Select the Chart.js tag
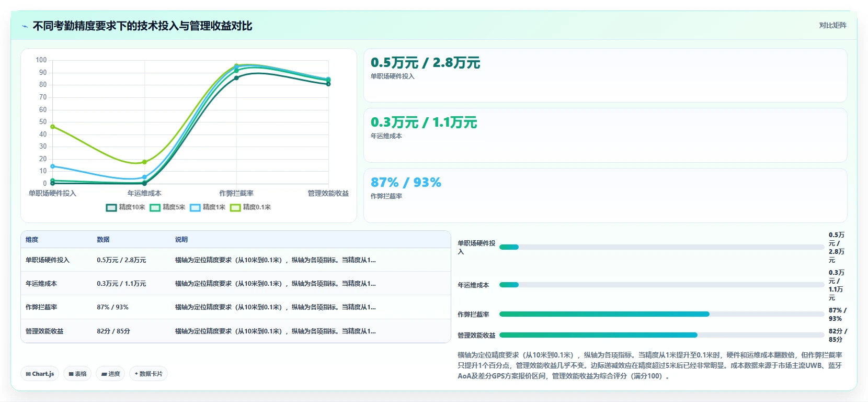 pos(40,374)
